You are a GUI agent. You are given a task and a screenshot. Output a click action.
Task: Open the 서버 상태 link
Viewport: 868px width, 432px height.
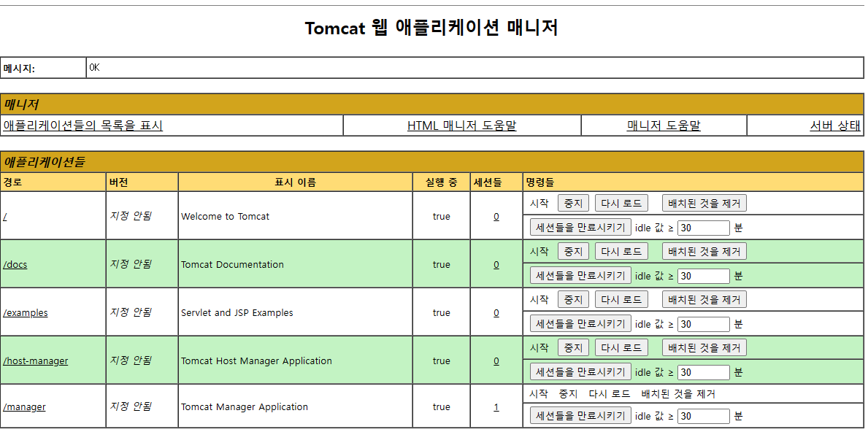coord(835,126)
